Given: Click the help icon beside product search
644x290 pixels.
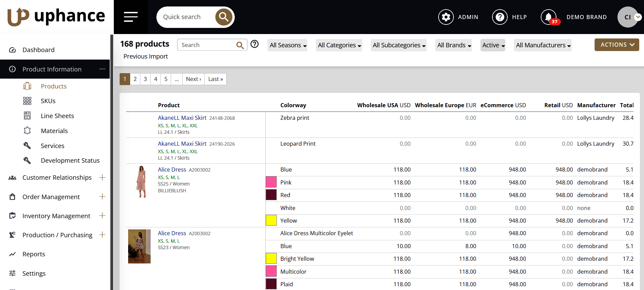Looking at the screenshot, I should pos(255,44).
